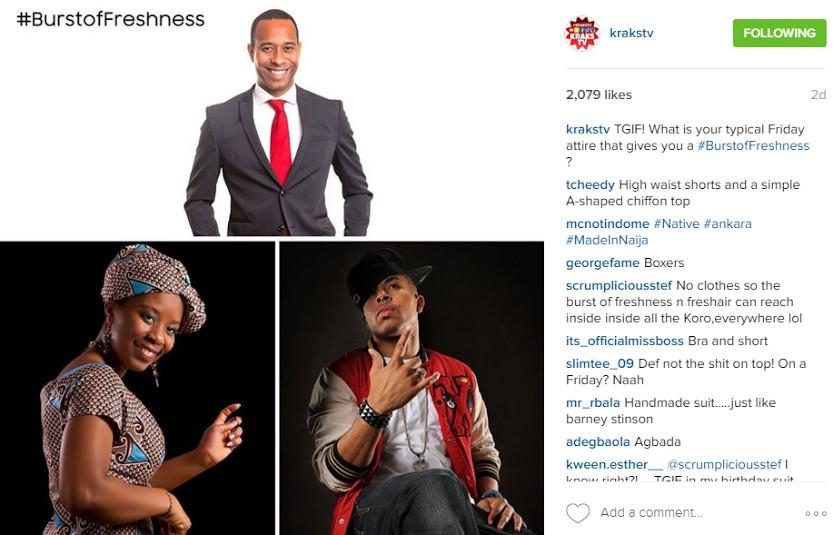Toggle the green FOLLOWING button
Image resolution: width=833 pixels, height=535 pixels.
(779, 33)
